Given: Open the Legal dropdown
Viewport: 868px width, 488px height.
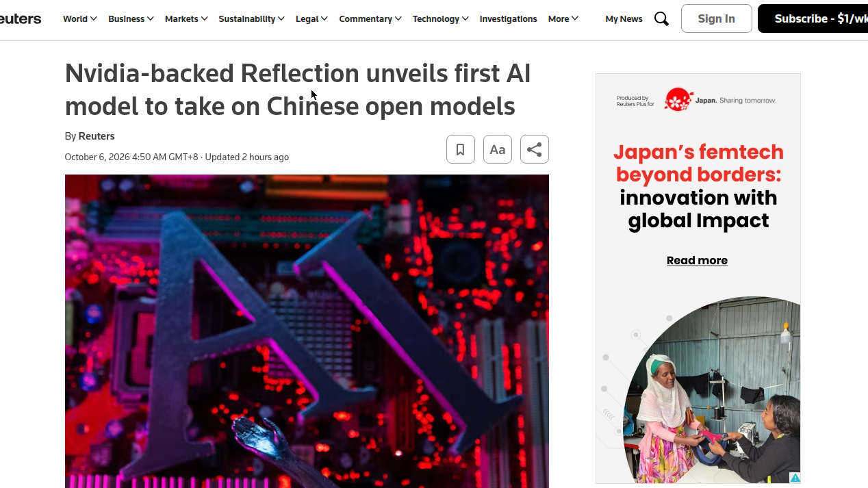Looking at the screenshot, I should 311,19.
